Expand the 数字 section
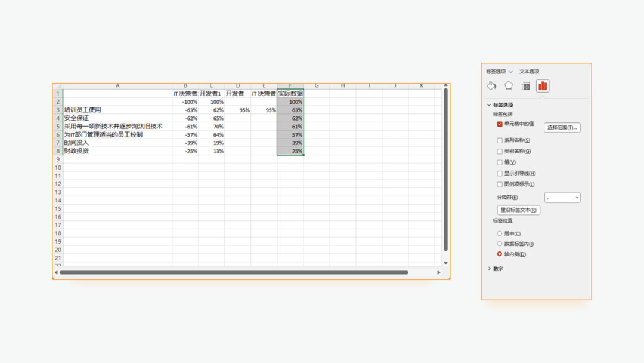The height and width of the screenshot is (363, 644). (490, 269)
